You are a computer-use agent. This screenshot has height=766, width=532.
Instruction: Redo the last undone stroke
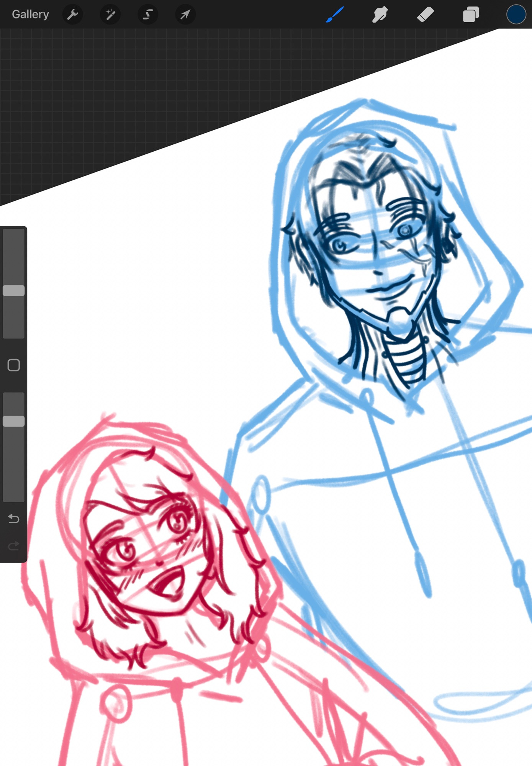click(14, 546)
